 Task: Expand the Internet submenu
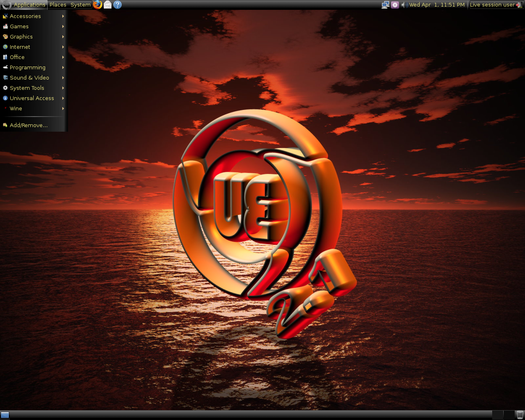pos(34,47)
